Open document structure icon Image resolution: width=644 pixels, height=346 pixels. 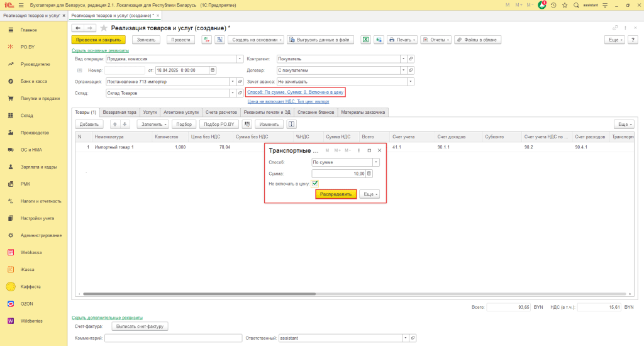pos(219,40)
